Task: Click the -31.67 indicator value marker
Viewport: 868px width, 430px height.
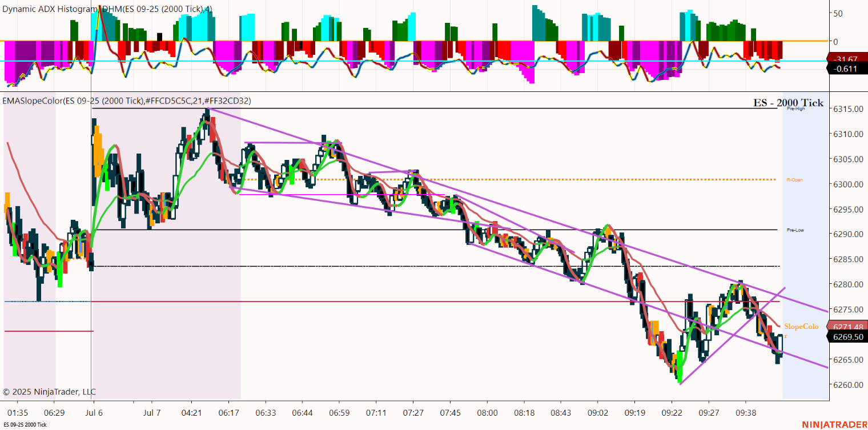Action: tap(847, 59)
